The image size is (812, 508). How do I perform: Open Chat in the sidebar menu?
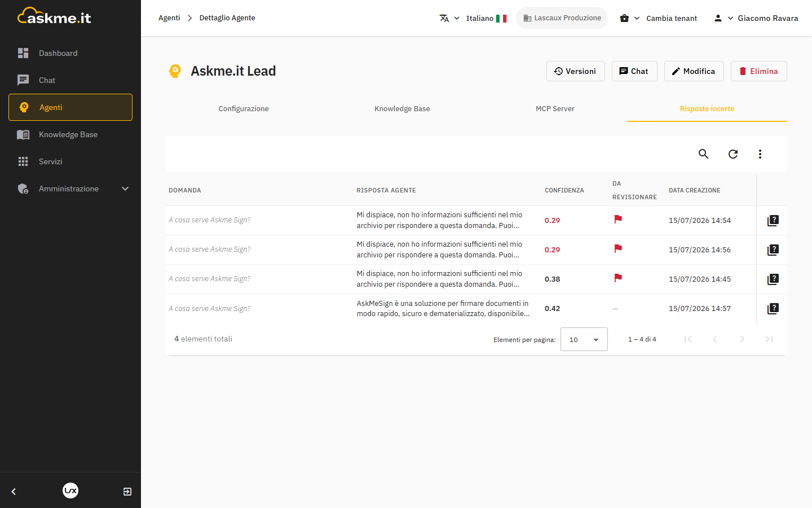[x=70, y=80]
